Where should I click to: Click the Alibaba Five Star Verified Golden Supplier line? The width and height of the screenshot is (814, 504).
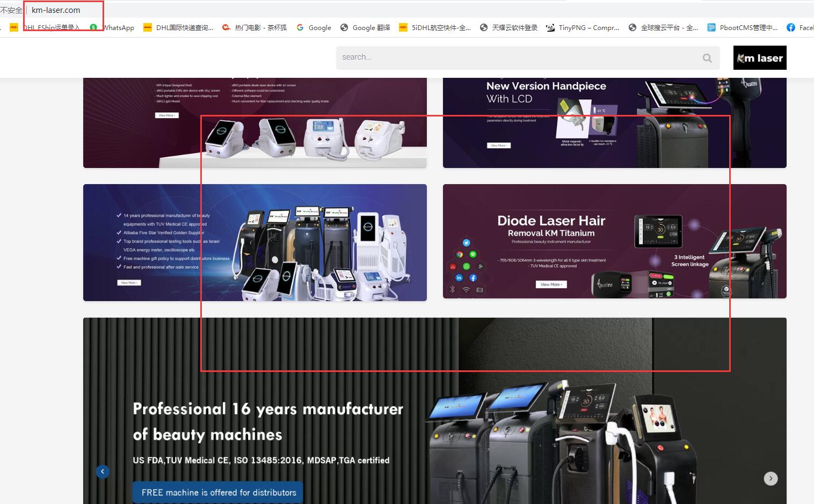(x=164, y=232)
